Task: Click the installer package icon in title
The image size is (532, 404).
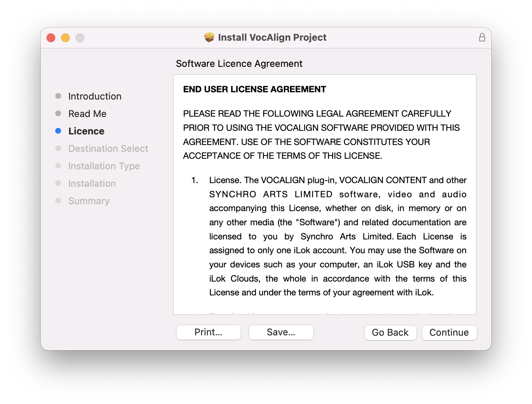Action: (209, 37)
